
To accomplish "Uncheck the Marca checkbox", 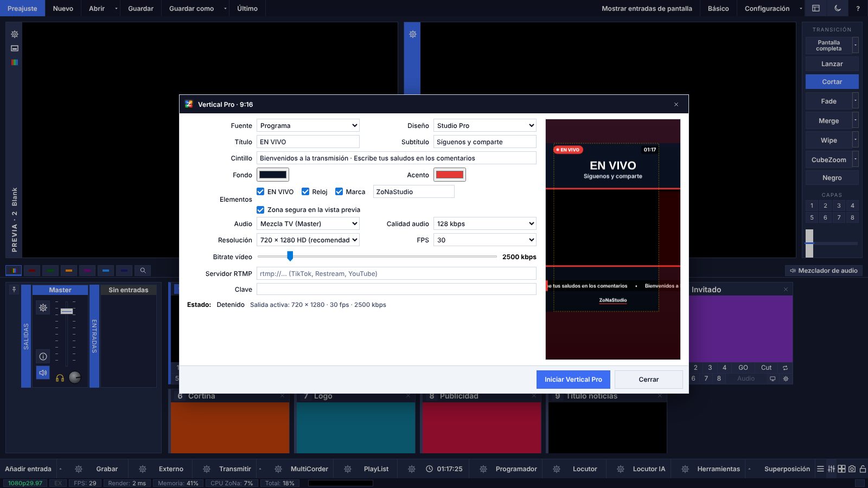I will pyautogui.click(x=339, y=191).
